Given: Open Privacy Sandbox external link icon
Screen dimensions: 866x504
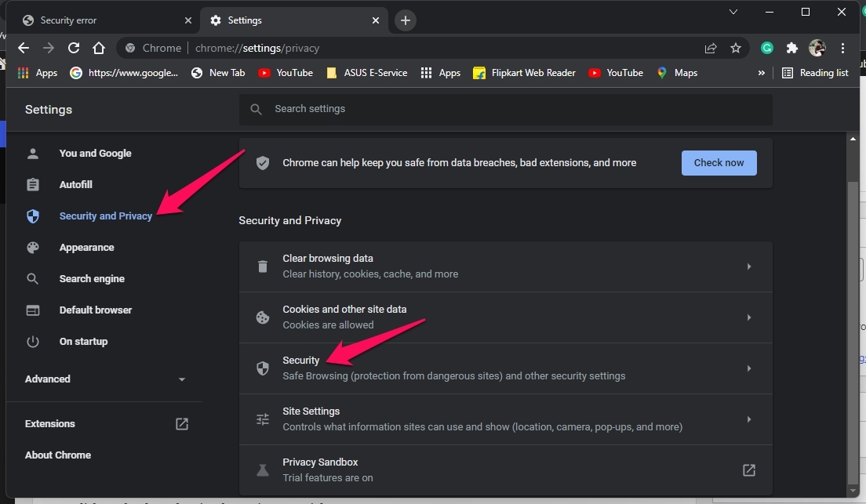Looking at the screenshot, I should pyautogui.click(x=748, y=470).
